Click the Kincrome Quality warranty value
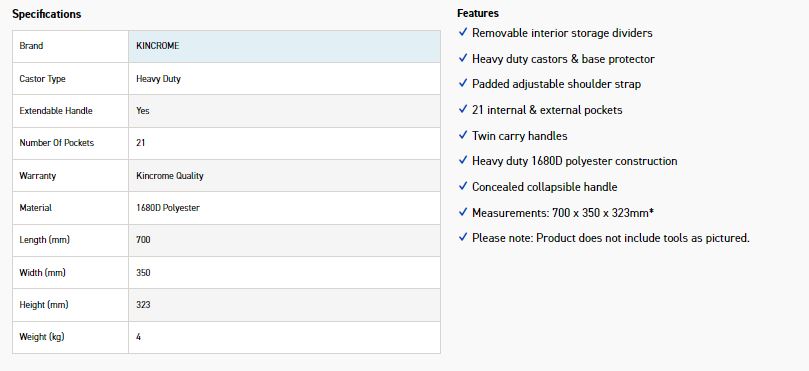 pyautogui.click(x=170, y=175)
